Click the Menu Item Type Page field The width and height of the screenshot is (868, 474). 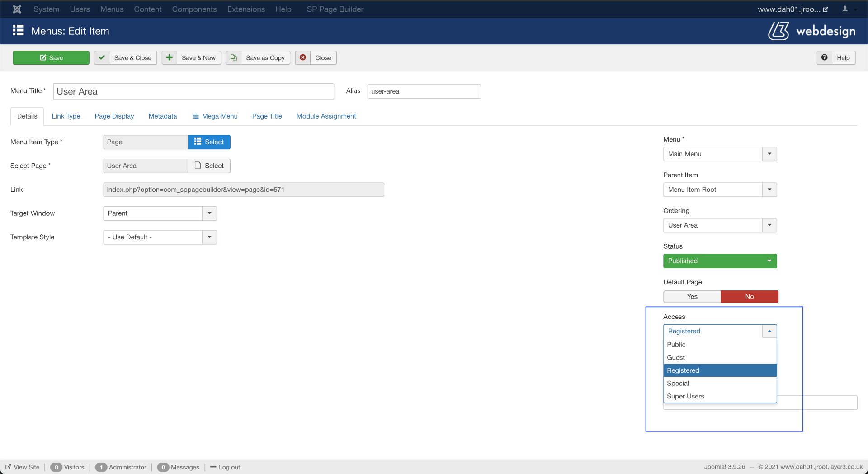[146, 142]
